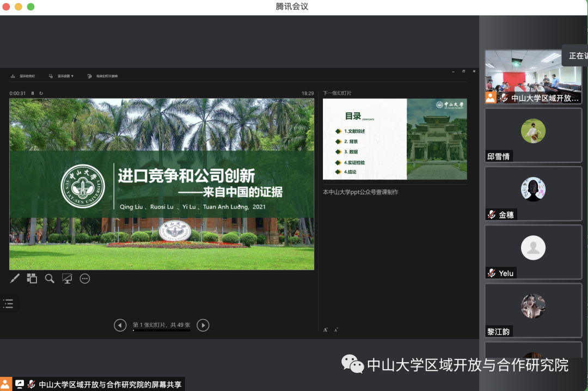588x391 pixels.
Task: Pause the presentation timer
Action: tap(33, 93)
